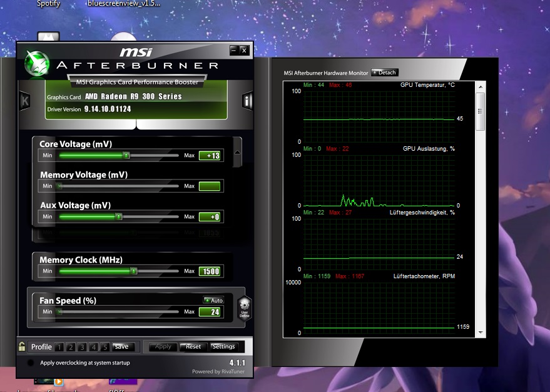Click the Core Voltage +13 value field
This screenshot has width=550, height=392.
point(210,156)
